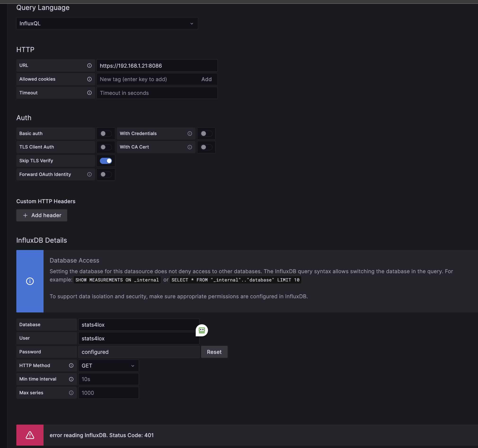This screenshot has height=448, width=478.
Task: Enable the Forward OAuth Identity toggle
Action: (x=106, y=174)
